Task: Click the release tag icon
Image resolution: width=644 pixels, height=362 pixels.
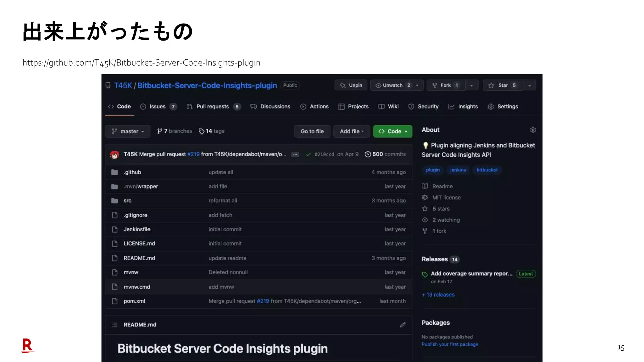Action: click(x=425, y=274)
